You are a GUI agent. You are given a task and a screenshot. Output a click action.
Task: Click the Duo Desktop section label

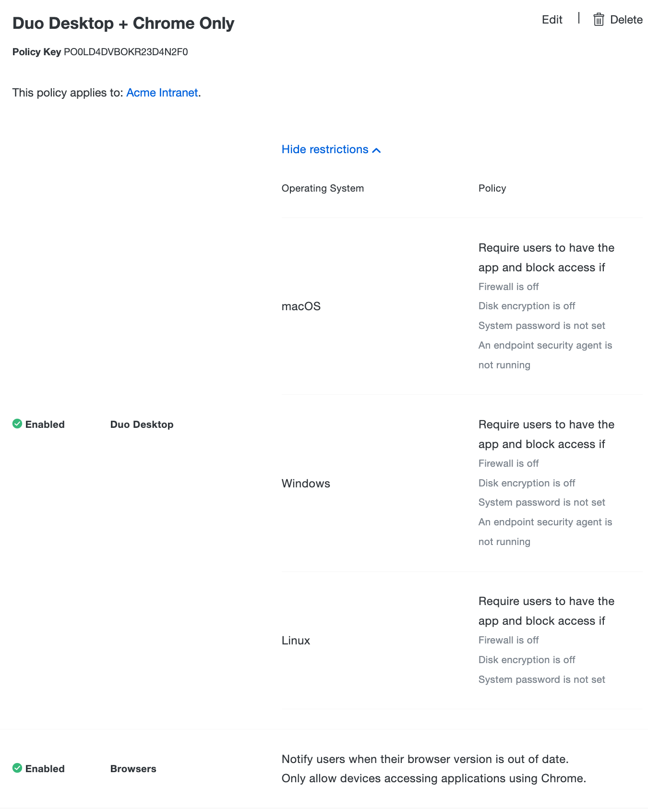click(142, 424)
